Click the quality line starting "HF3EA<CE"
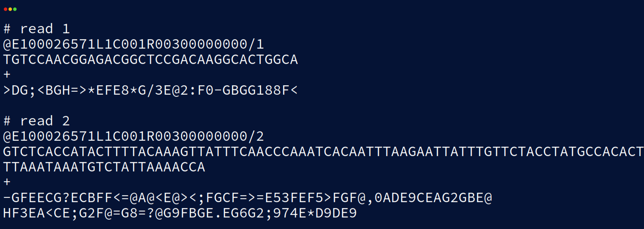Screen dimensions: 644x229 tap(179, 213)
